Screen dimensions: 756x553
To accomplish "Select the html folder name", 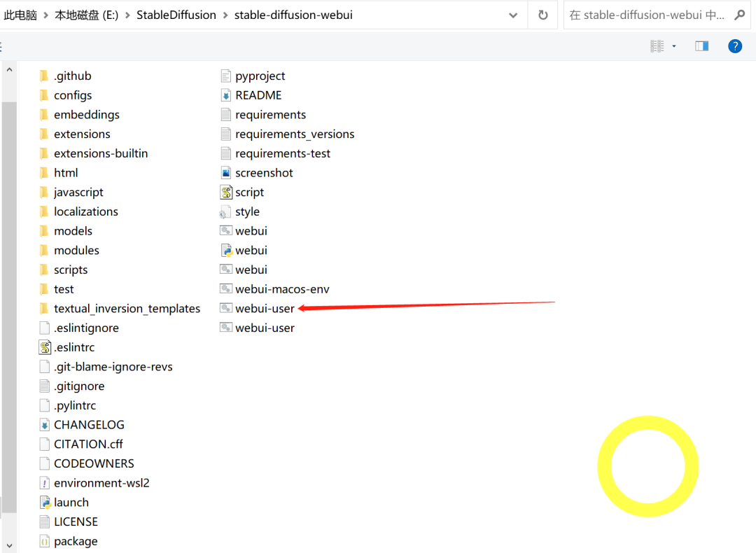I will pyautogui.click(x=66, y=173).
